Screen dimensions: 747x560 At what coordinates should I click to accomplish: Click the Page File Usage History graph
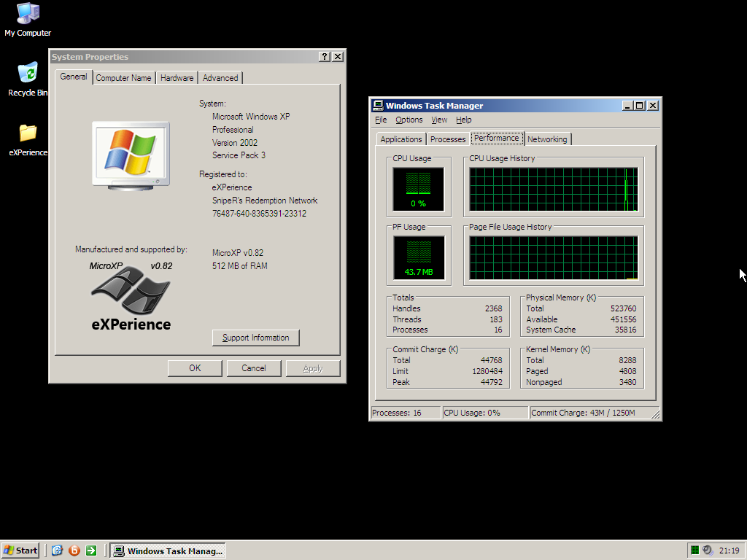pyautogui.click(x=553, y=257)
